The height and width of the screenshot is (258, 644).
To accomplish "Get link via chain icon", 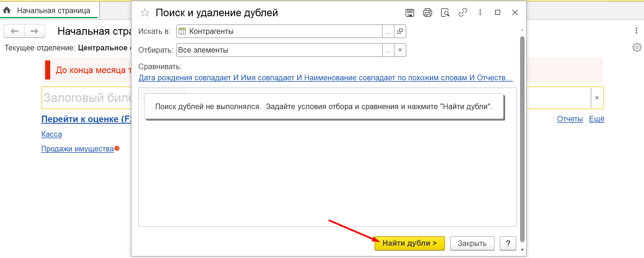I will point(463,13).
